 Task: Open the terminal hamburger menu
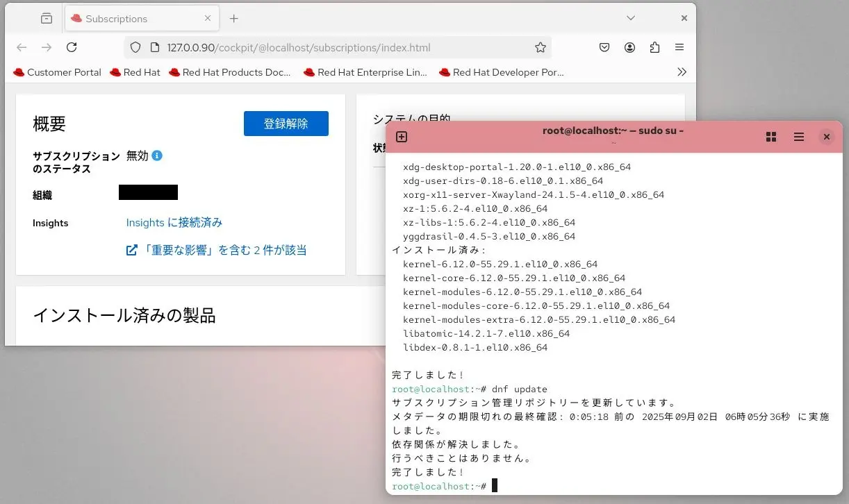coord(798,137)
